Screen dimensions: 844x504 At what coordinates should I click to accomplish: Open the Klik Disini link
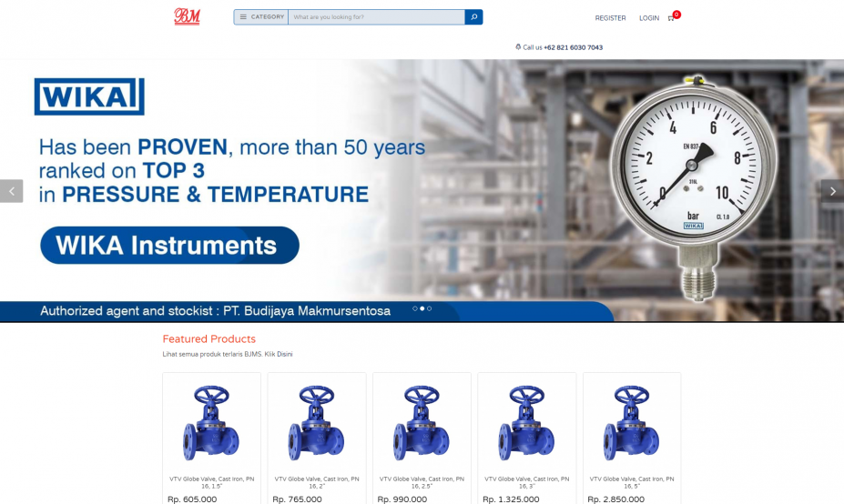coord(279,354)
